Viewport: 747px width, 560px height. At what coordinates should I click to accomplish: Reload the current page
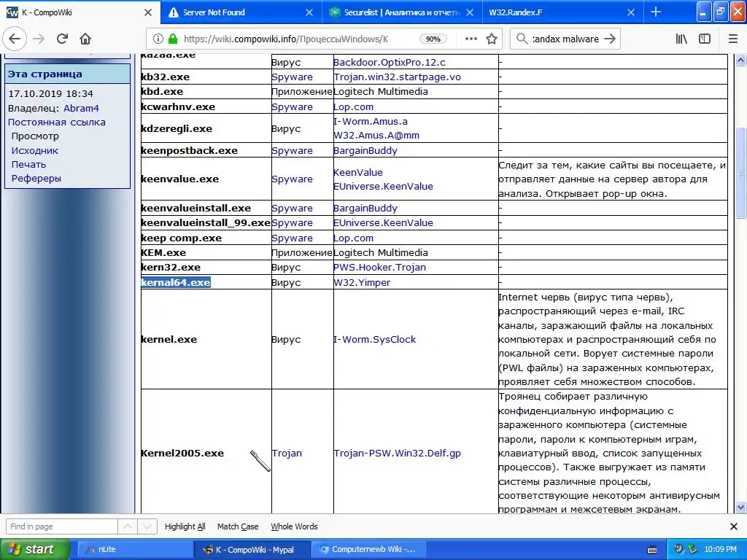click(62, 39)
